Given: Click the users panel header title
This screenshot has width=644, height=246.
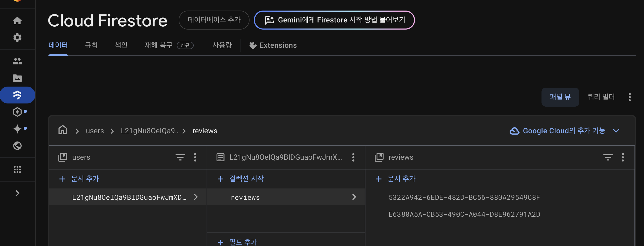Looking at the screenshot, I should [81, 157].
